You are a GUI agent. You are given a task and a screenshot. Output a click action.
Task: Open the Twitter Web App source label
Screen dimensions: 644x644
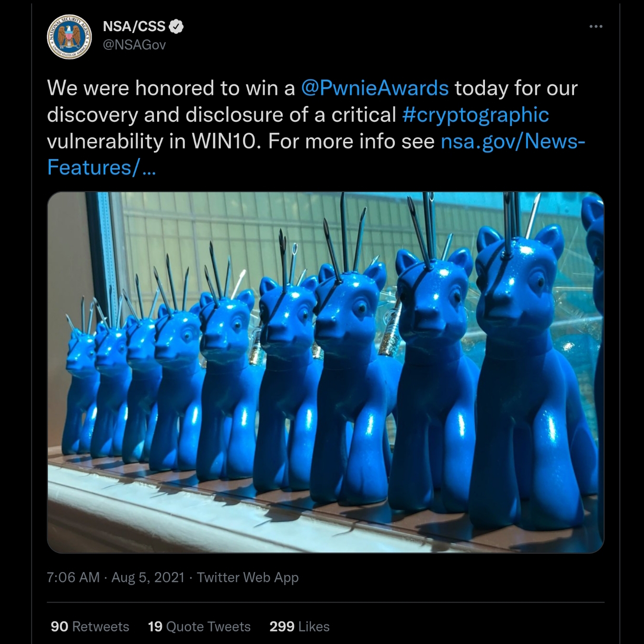(248, 577)
